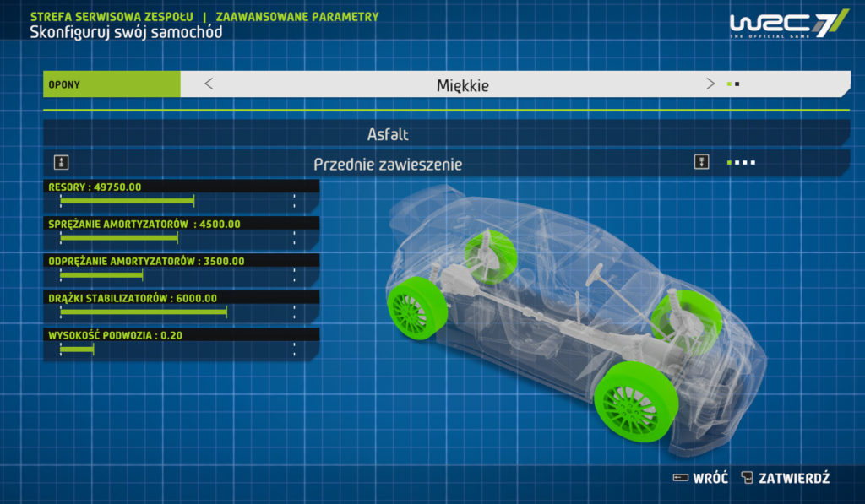Select the RESORY : 49750.00 label
The image size is (865, 504).
pyautogui.click(x=95, y=187)
